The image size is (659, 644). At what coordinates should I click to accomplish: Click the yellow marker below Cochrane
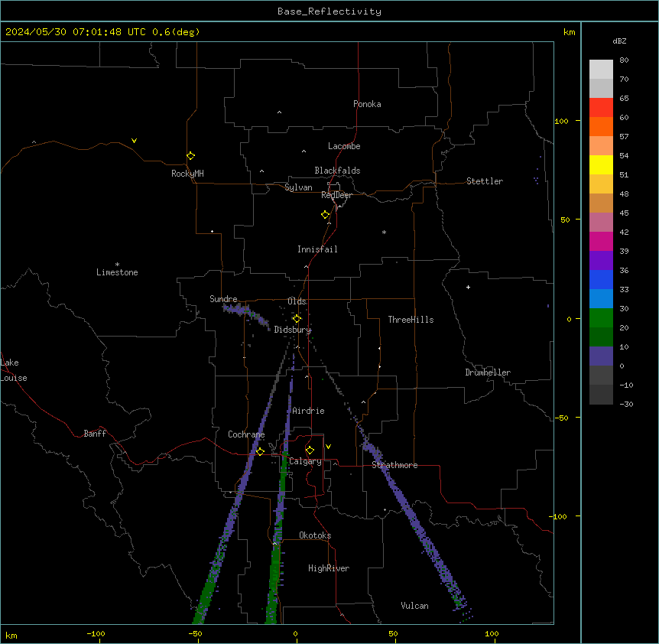coord(260,451)
